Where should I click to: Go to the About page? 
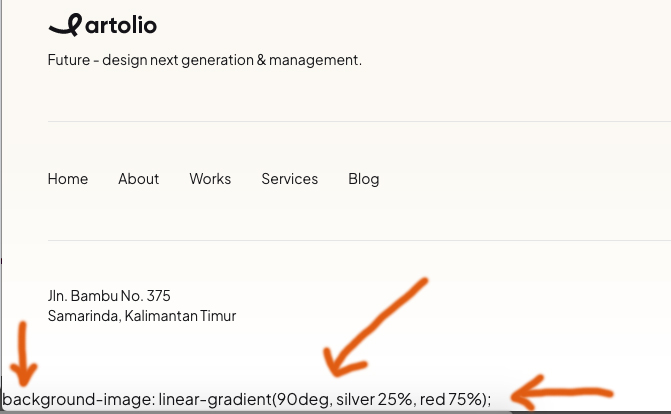point(138,179)
